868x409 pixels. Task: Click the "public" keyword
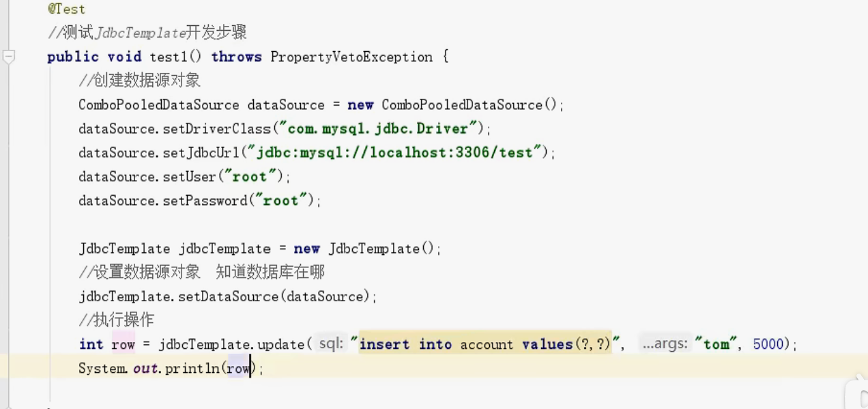(x=72, y=57)
